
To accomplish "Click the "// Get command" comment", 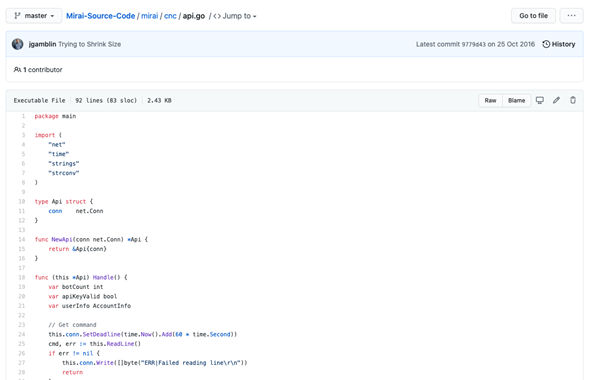I will [72, 325].
